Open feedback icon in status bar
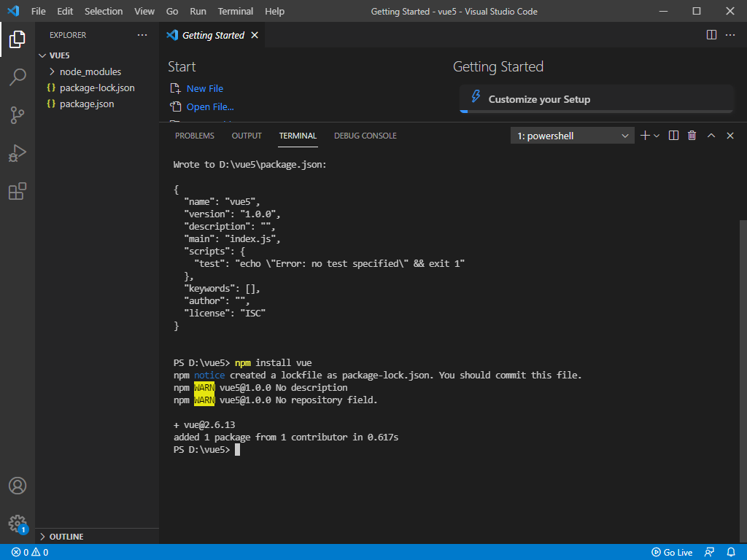 pos(709,553)
